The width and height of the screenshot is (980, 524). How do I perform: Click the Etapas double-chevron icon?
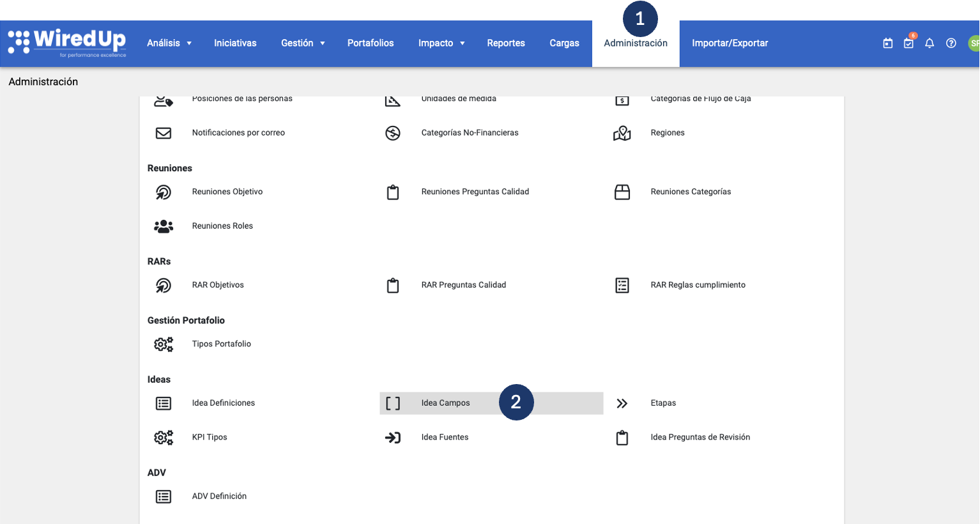point(622,403)
